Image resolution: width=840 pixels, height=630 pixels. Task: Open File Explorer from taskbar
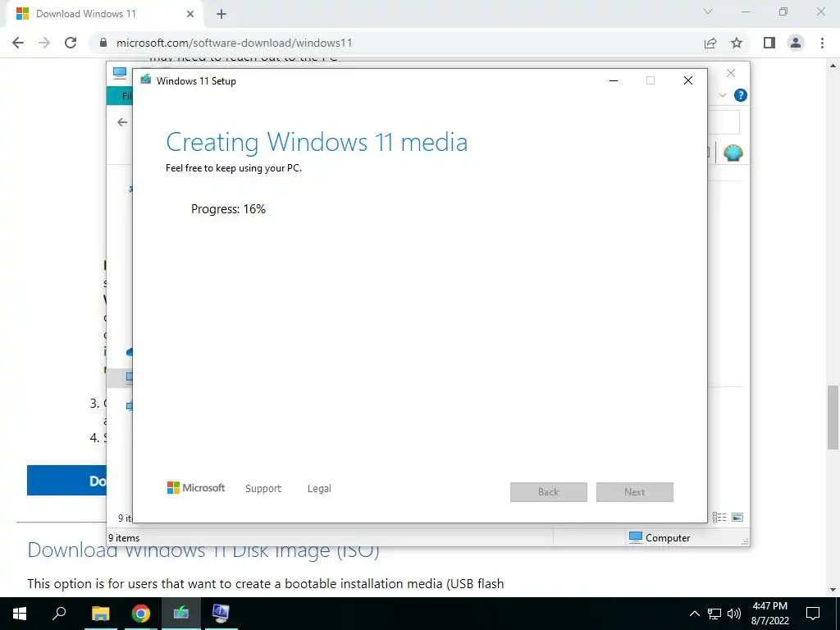click(x=100, y=614)
